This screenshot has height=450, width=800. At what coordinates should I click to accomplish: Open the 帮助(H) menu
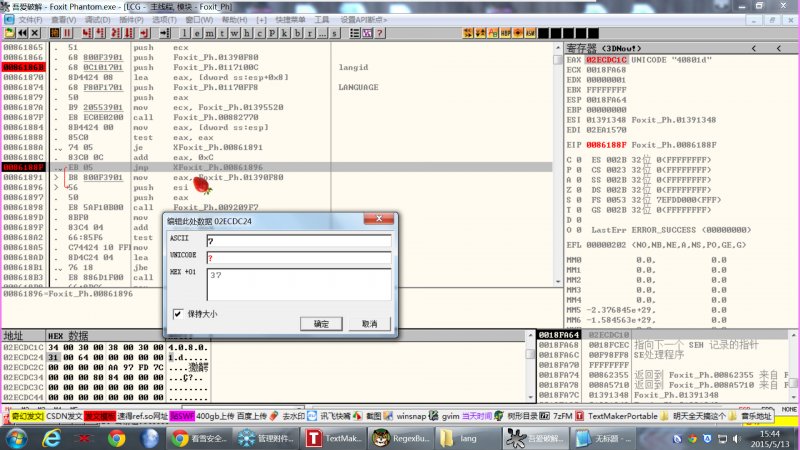pos(234,20)
